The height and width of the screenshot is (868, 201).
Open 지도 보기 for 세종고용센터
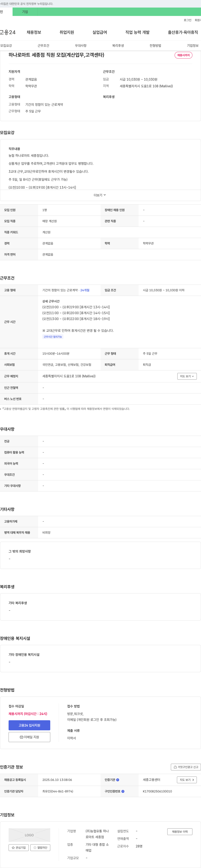[187, 780]
